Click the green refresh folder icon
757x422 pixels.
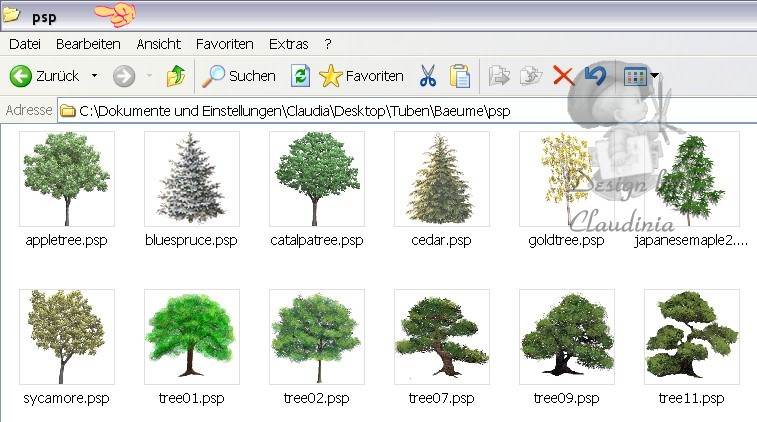pos(300,76)
